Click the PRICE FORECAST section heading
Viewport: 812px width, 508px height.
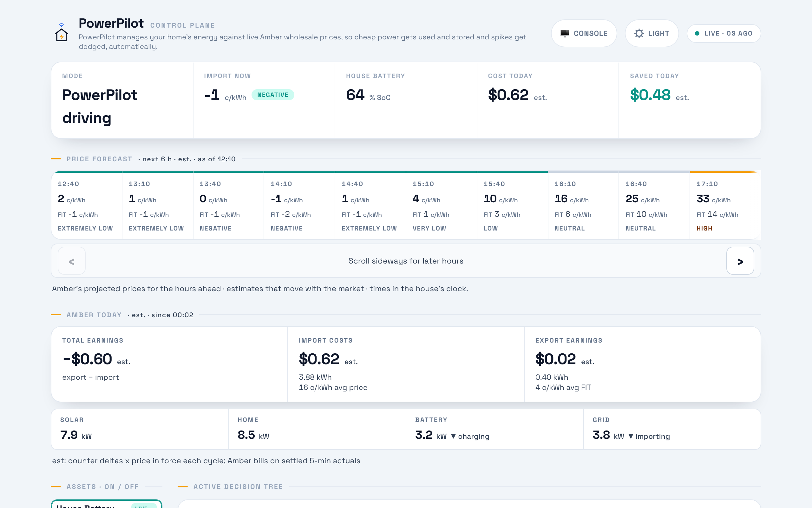tap(99, 159)
